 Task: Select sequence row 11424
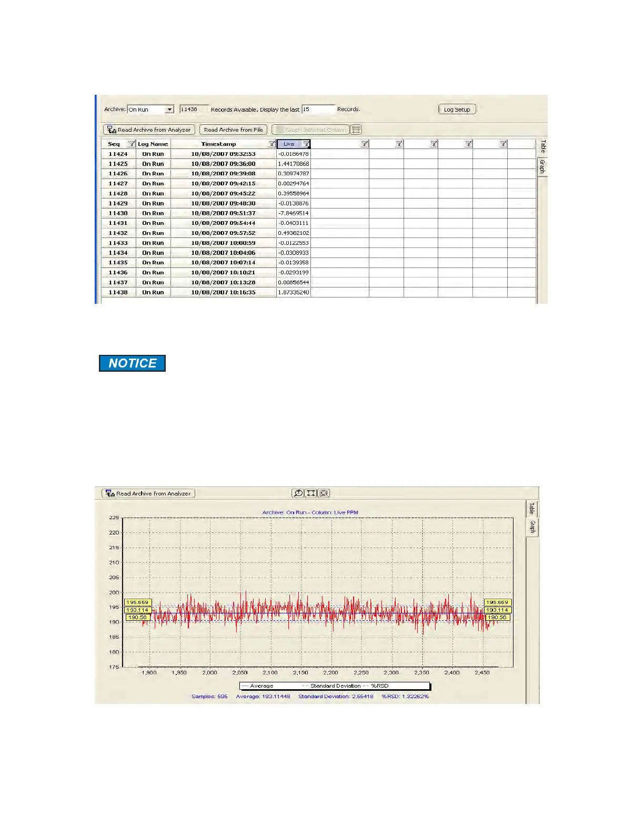[118, 154]
